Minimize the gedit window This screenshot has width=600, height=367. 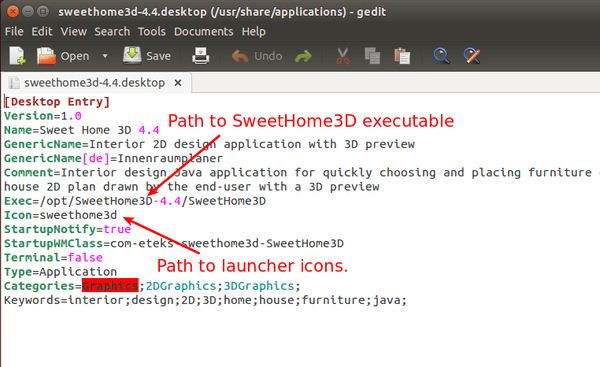[x=28, y=11]
